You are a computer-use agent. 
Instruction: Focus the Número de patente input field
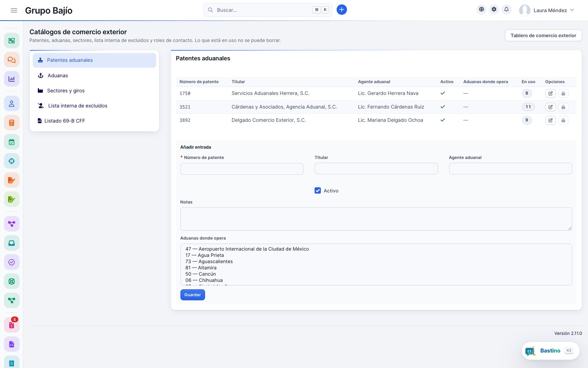click(242, 169)
